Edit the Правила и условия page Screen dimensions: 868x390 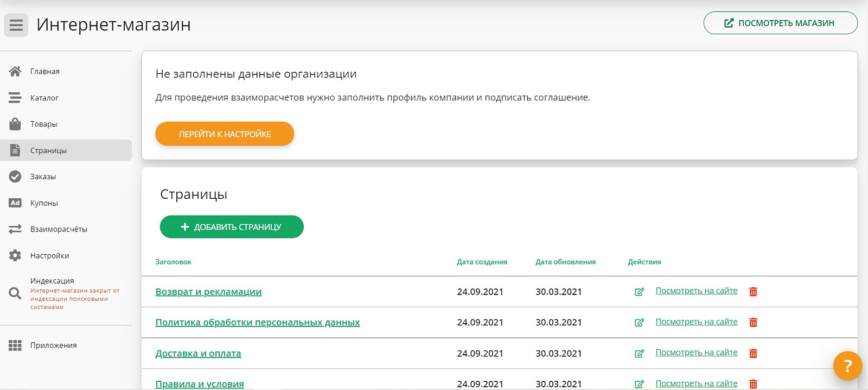click(x=639, y=384)
